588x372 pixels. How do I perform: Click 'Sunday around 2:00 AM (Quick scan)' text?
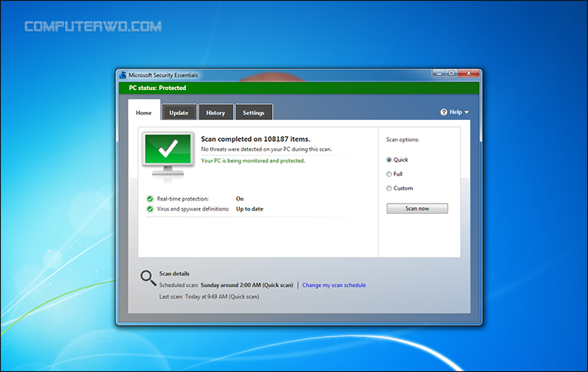click(247, 285)
